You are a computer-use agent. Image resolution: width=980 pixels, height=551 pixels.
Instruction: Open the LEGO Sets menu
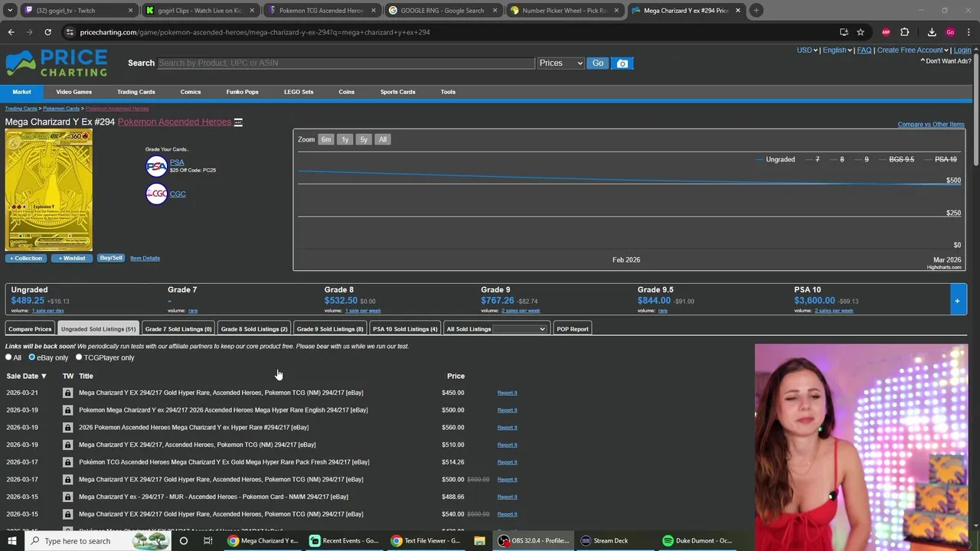click(299, 92)
